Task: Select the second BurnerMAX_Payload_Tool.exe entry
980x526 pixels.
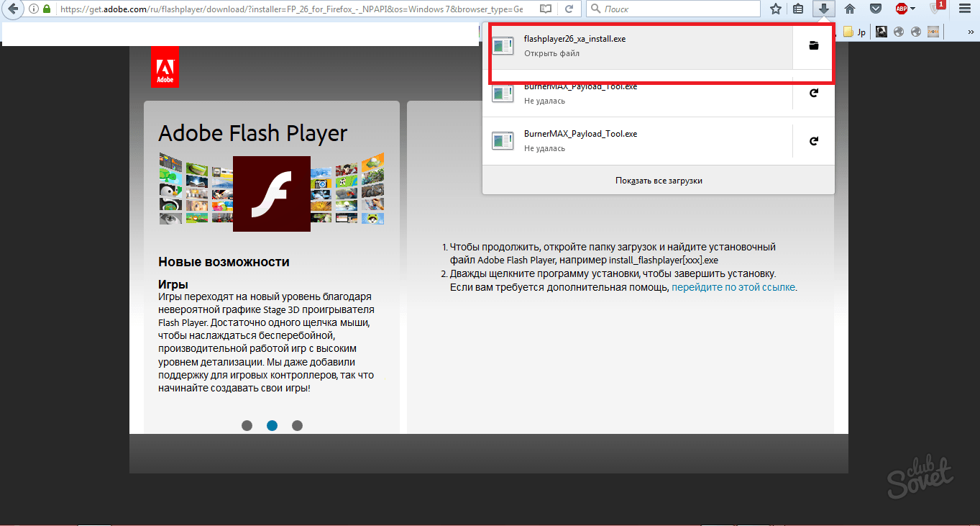Action: click(x=637, y=141)
